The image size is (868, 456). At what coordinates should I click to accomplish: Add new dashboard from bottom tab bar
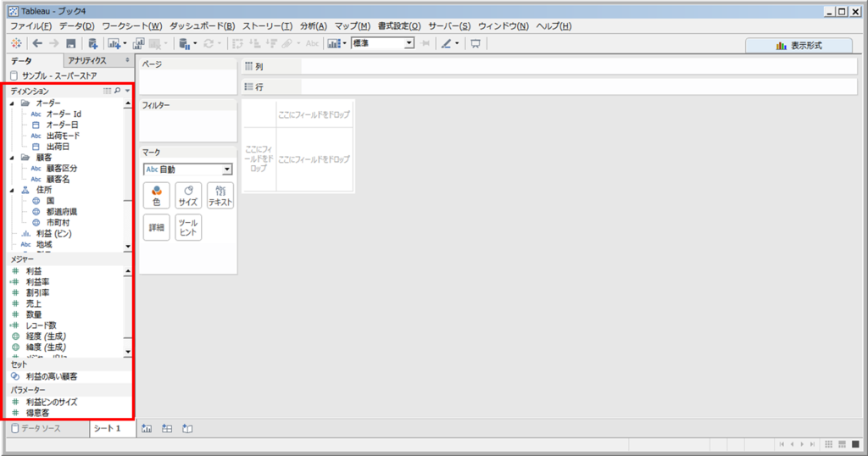(167, 428)
